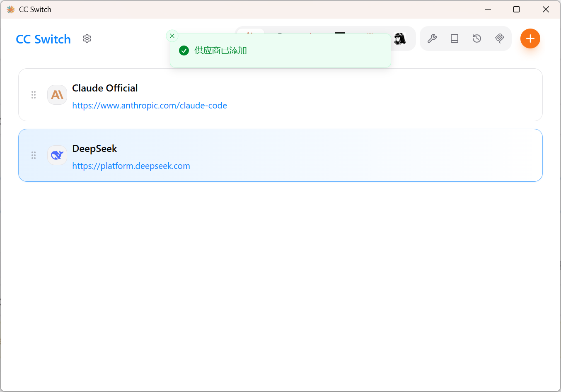Click the Anthropic logo icon
The width and height of the screenshot is (561, 392).
(x=57, y=95)
